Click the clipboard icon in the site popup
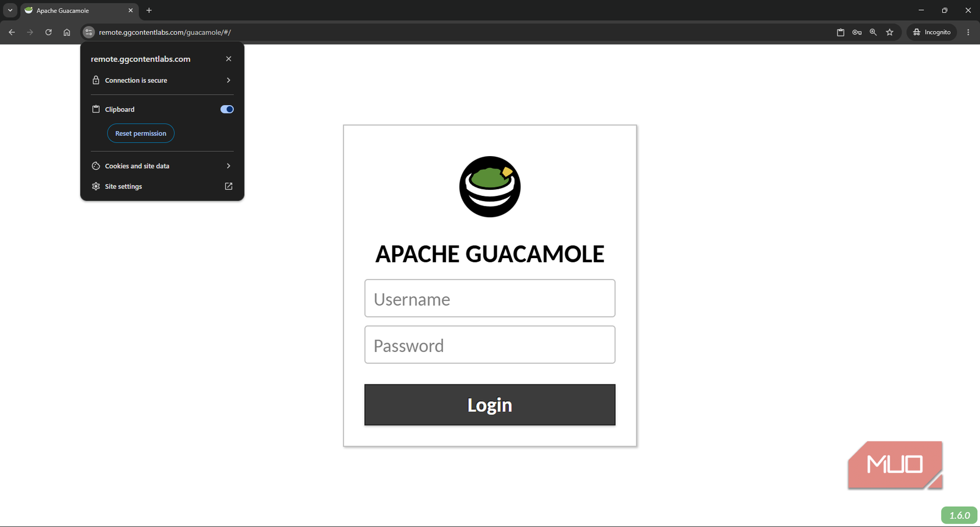980x527 pixels. tap(96, 109)
